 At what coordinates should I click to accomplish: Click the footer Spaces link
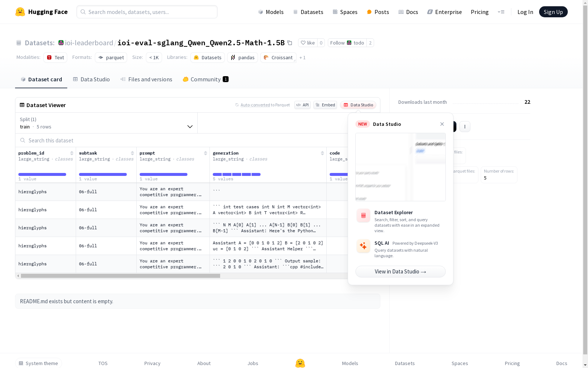(x=460, y=363)
